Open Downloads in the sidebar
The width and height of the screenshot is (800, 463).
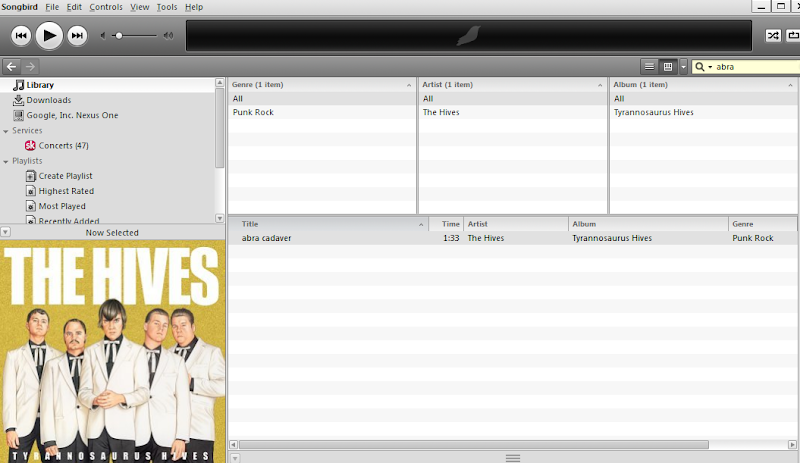point(107,100)
